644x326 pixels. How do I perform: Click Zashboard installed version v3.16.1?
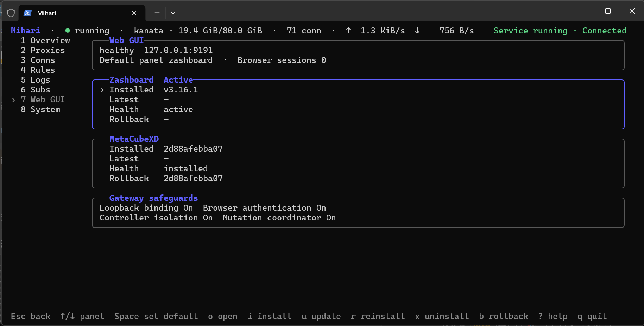tap(181, 90)
